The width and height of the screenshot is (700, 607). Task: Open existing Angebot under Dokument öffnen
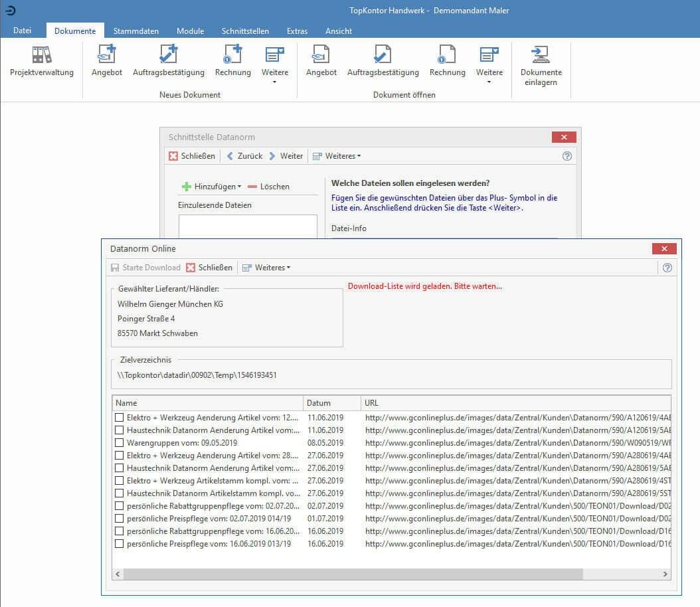(321, 62)
